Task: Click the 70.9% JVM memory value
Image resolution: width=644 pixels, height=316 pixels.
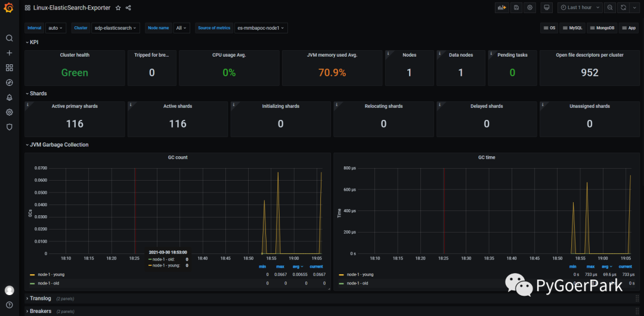Action: click(x=332, y=73)
